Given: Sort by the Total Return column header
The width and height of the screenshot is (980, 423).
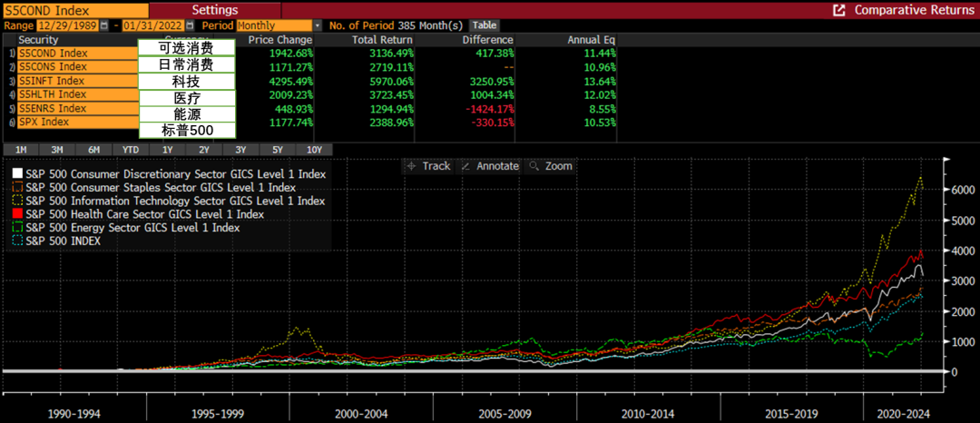Looking at the screenshot, I should pos(381,40).
